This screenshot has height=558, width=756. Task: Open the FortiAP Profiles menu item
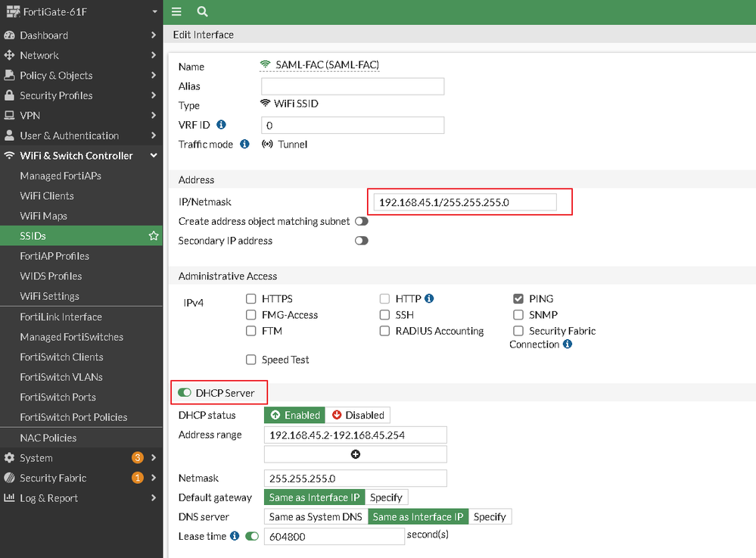(54, 257)
